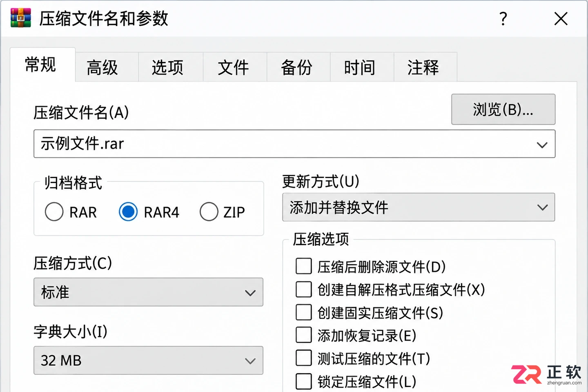
Task: Toggle 测试压缩的文件(T) checkbox
Action: pos(304,358)
